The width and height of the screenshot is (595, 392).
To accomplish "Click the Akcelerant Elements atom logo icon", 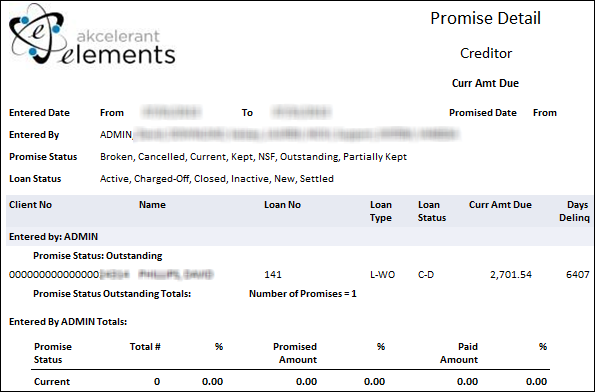I will (x=36, y=33).
